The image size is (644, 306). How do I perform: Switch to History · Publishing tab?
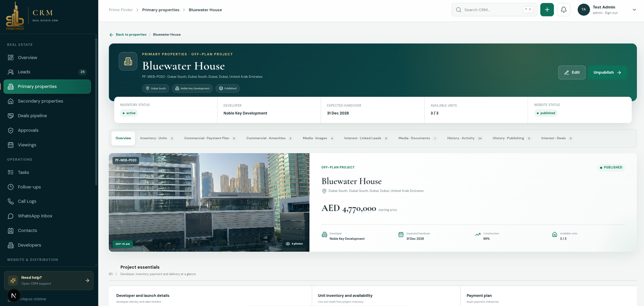click(x=512, y=138)
